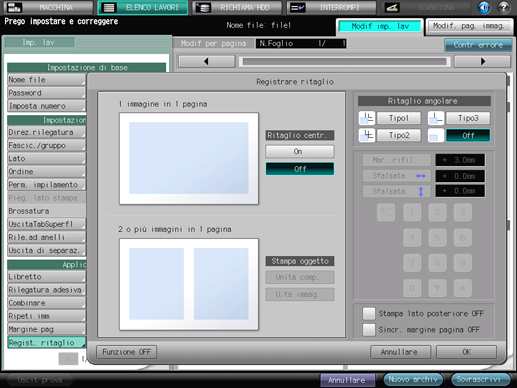Image resolution: width=517 pixels, height=388 pixels.
Task: Open the SCANSIONA tab
Action: (426, 7)
